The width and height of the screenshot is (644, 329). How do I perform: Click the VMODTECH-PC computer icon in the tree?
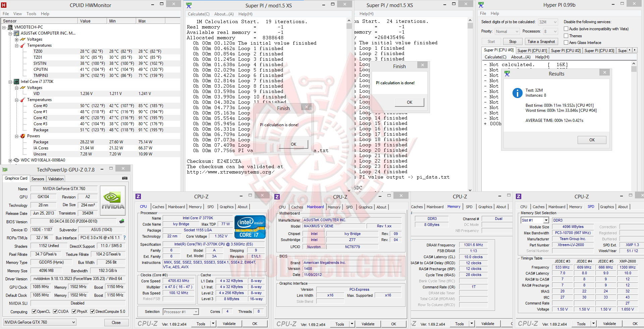[x=10, y=27]
